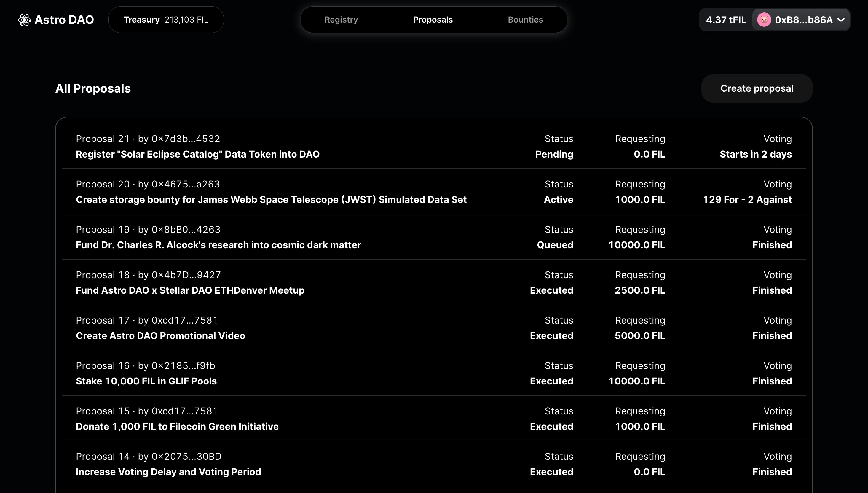This screenshot has width=868, height=493.
Task: Click the Create proposal button
Action: click(757, 88)
